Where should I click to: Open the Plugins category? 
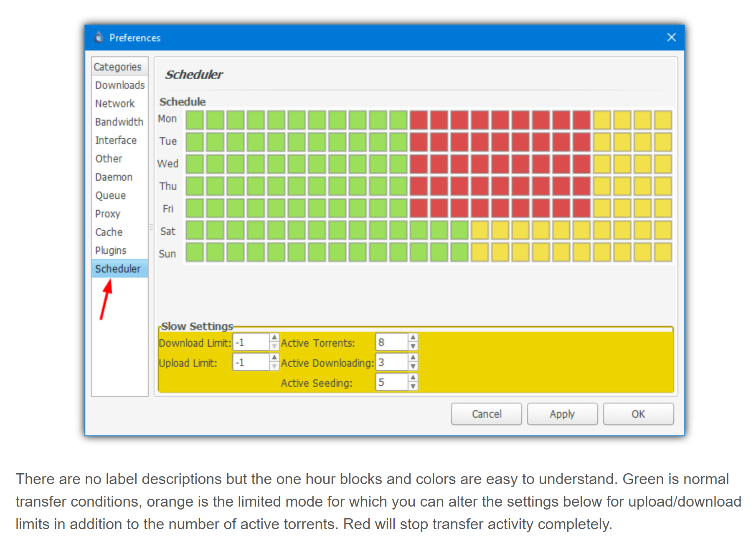(x=110, y=250)
